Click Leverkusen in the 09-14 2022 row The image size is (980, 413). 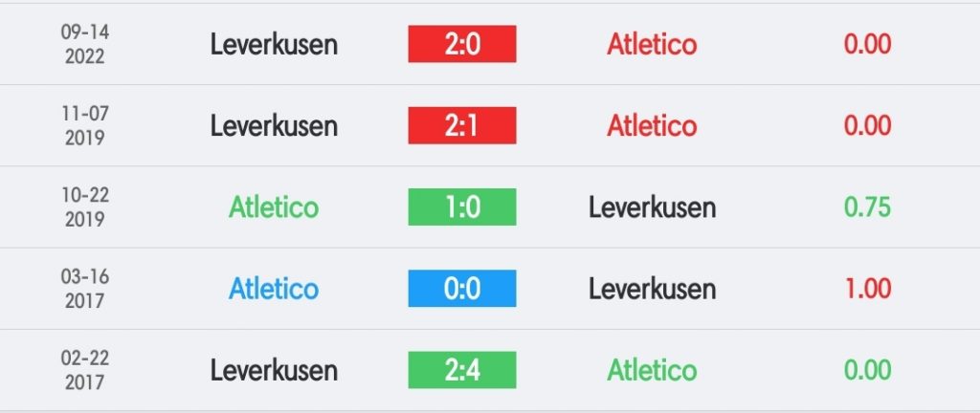(274, 44)
